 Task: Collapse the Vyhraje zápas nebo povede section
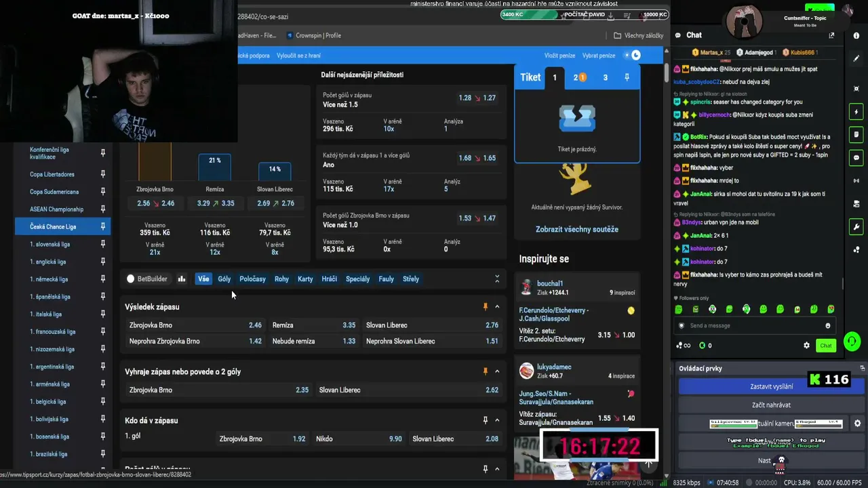497,371
